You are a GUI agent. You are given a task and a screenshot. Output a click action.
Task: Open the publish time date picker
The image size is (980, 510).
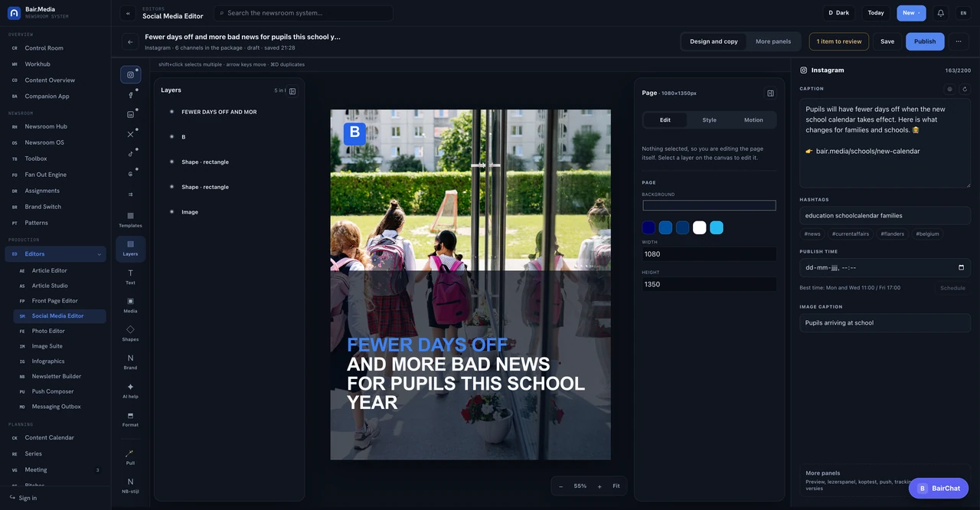tap(962, 267)
